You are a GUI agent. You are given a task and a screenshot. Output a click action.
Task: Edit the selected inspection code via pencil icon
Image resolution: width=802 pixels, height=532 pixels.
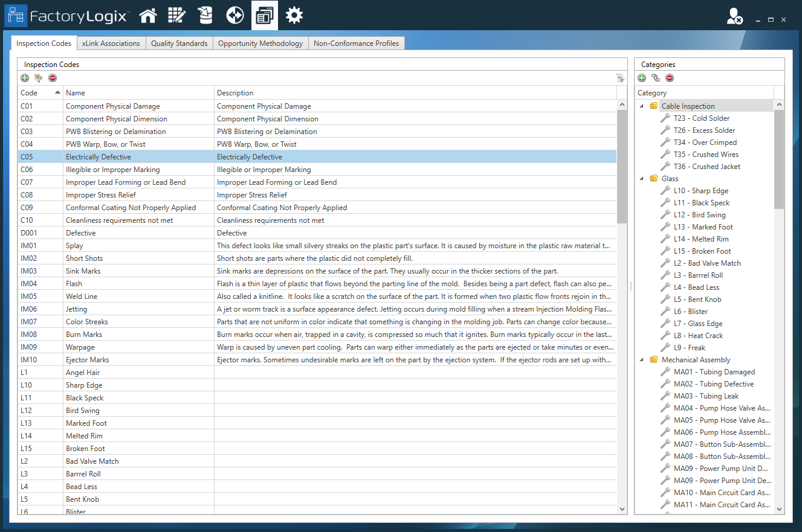coord(37,77)
